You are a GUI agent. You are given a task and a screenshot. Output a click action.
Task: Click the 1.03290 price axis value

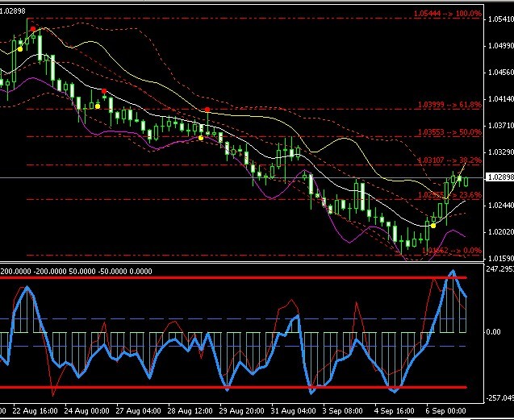(x=500, y=152)
